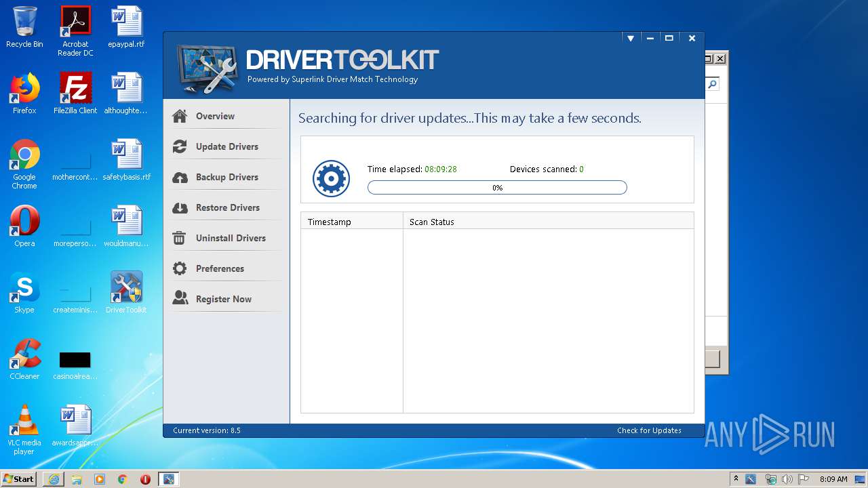Click the taskbar clock showing 8:09 AM

833,479
